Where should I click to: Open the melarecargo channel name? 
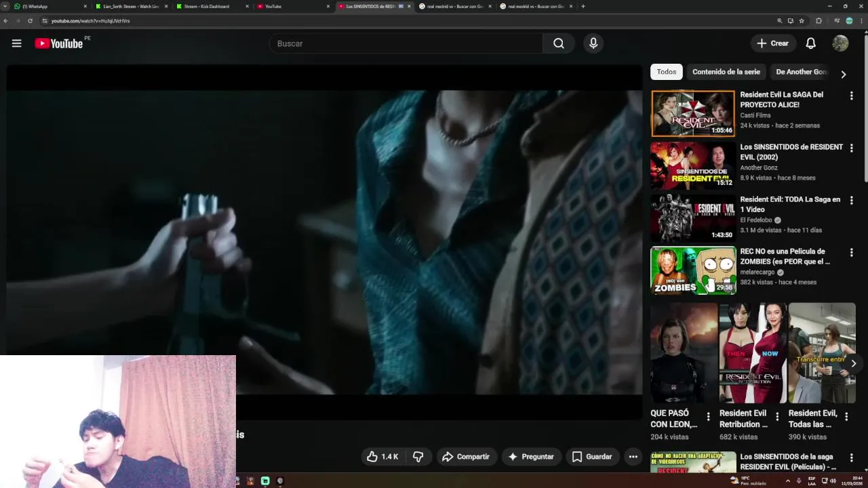tap(757, 272)
